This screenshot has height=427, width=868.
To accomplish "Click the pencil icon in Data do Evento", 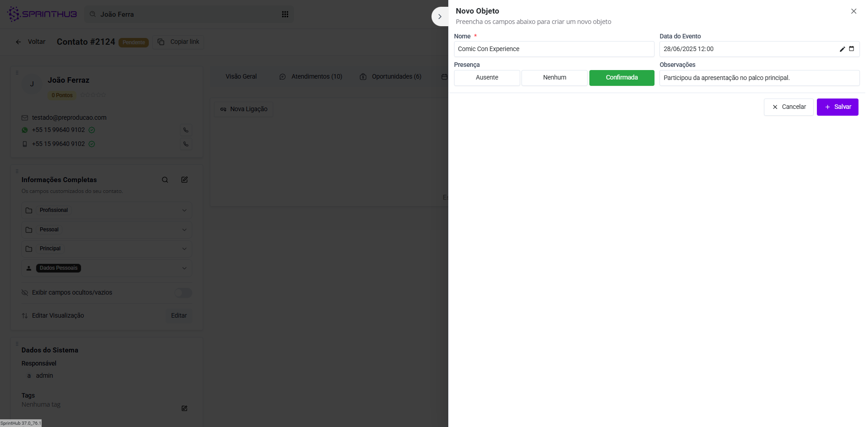I will click(842, 49).
